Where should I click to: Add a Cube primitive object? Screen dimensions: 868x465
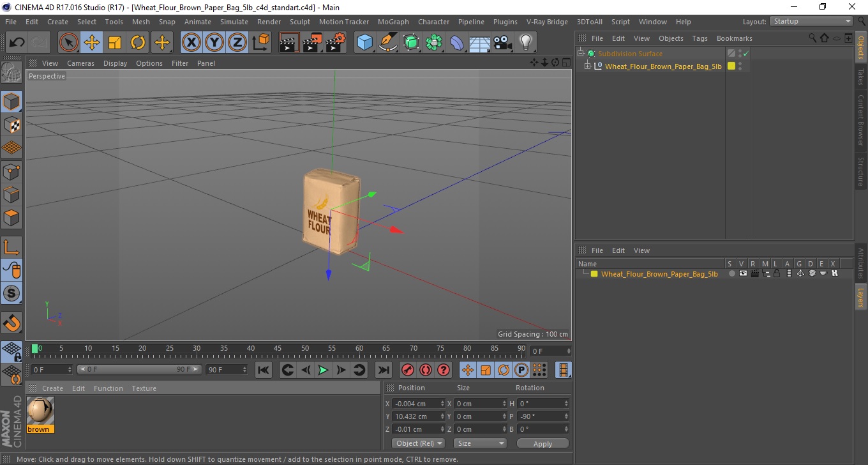point(364,43)
